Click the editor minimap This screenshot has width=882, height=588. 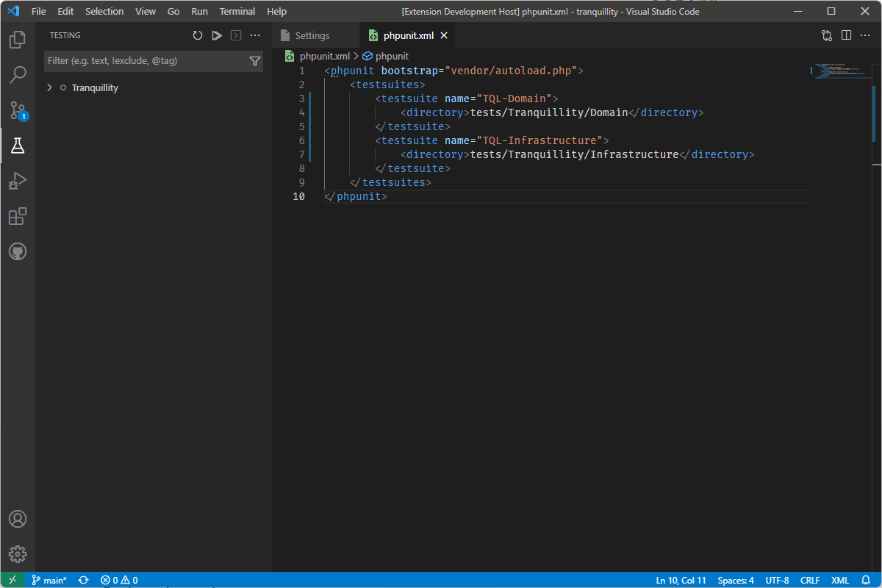pyautogui.click(x=840, y=71)
